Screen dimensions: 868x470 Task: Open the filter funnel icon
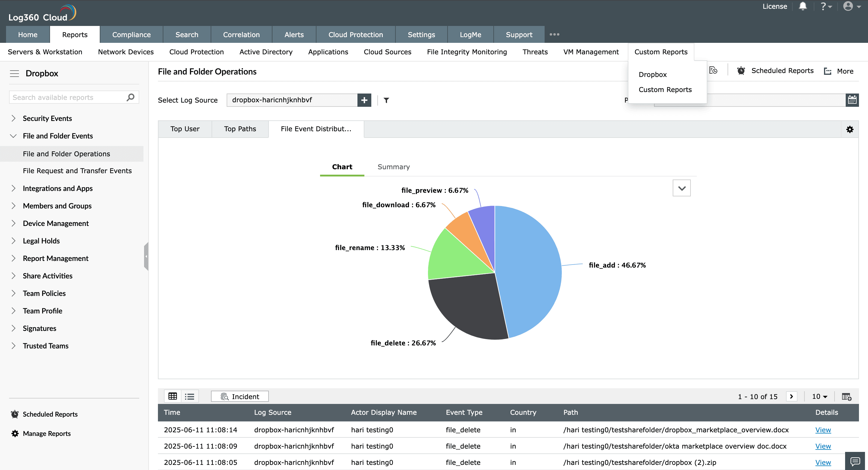[x=386, y=100]
